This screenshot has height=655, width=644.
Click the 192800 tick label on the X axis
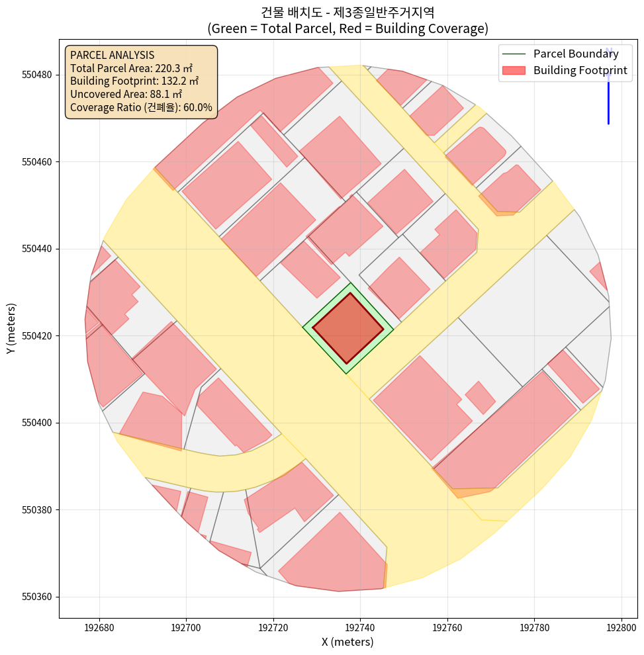(621, 626)
